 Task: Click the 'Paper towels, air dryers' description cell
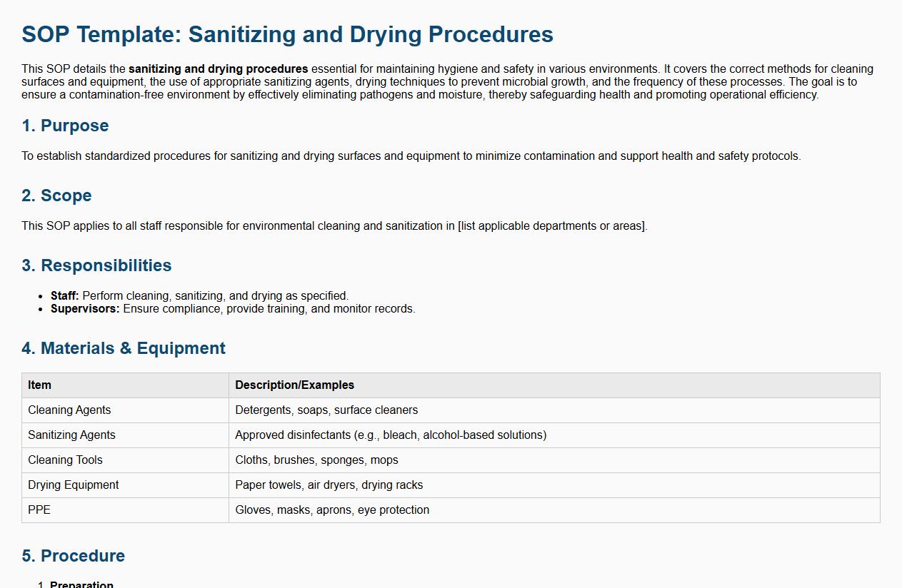(329, 485)
